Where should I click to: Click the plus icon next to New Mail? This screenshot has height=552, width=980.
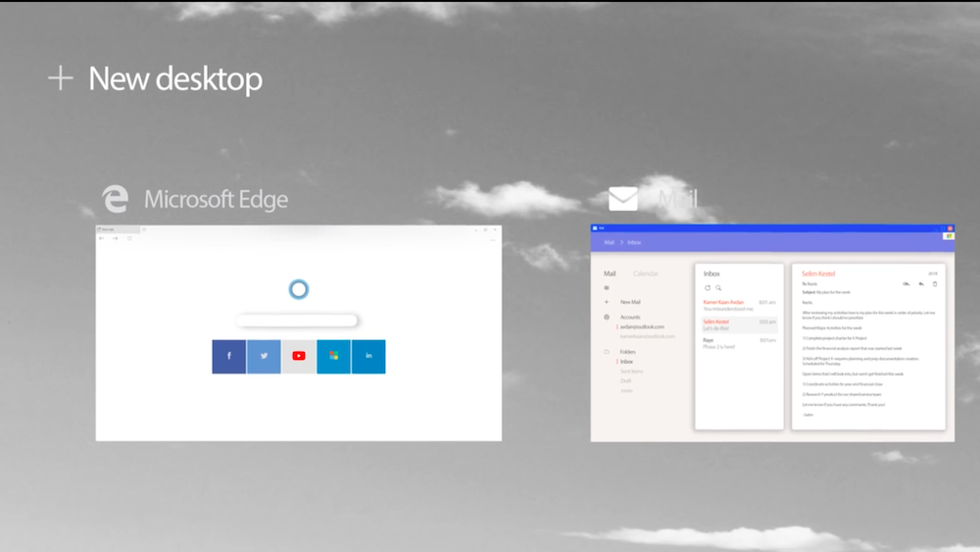(x=607, y=302)
